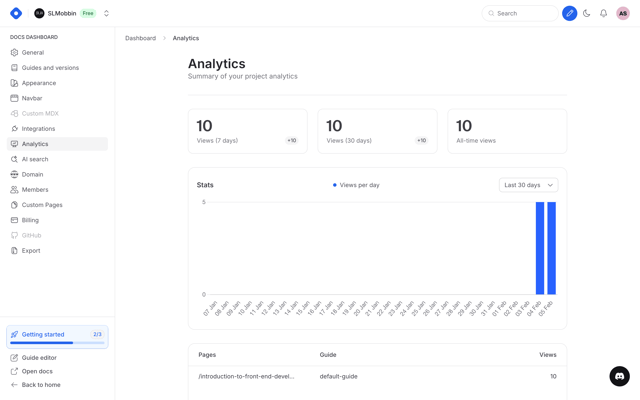Open the Discord chat button
Image resolution: width=640 pixels, height=400 pixels.
point(619,376)
